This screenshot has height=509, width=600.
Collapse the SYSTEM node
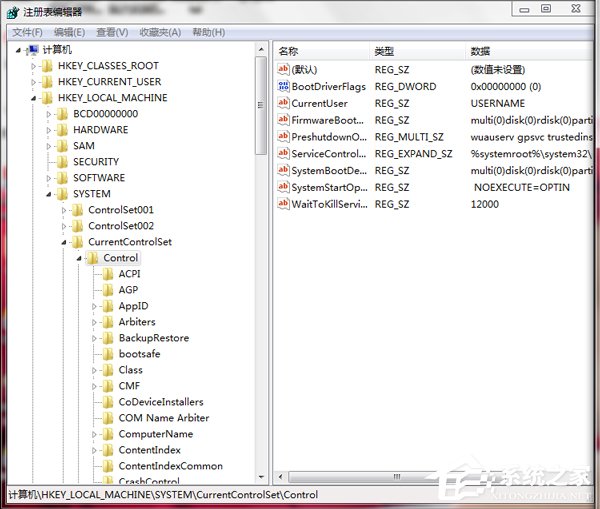click(x=49, y=194)
